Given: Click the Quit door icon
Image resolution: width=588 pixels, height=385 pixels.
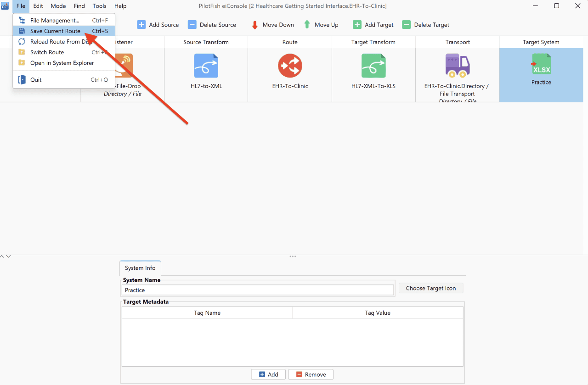Looking at the screenshot, I should 22,80.
